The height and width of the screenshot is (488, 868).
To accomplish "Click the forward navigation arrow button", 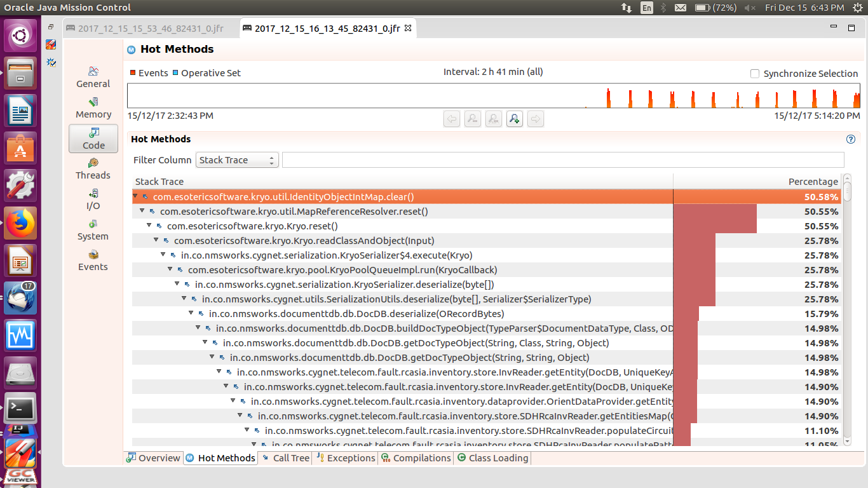I will pyautogui.click(x=536, y=119).
